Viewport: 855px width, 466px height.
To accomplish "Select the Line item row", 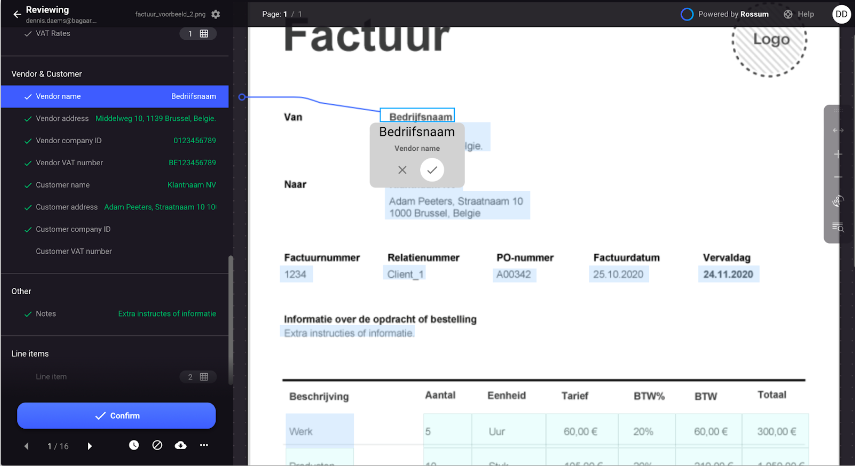I will (115, 377).
